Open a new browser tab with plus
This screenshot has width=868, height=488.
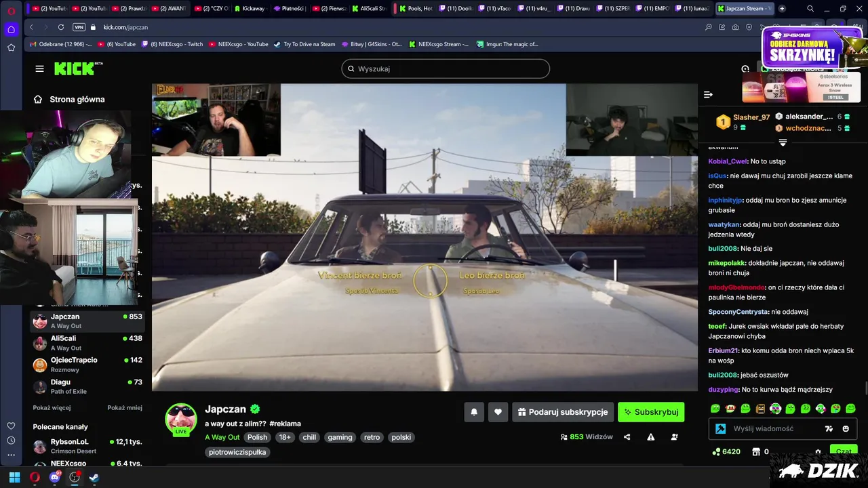pos(782,9)
